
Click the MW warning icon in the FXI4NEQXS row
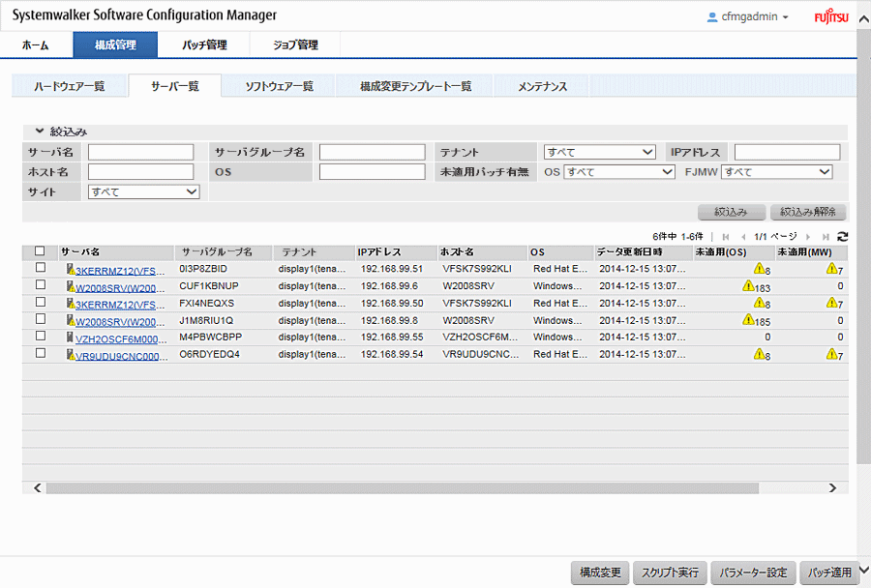click(x=831, y=303)
